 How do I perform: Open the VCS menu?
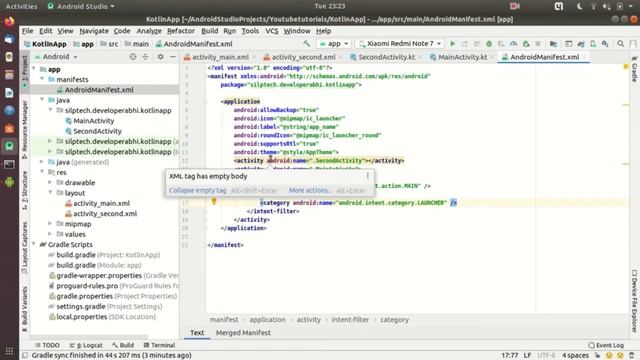271,31
